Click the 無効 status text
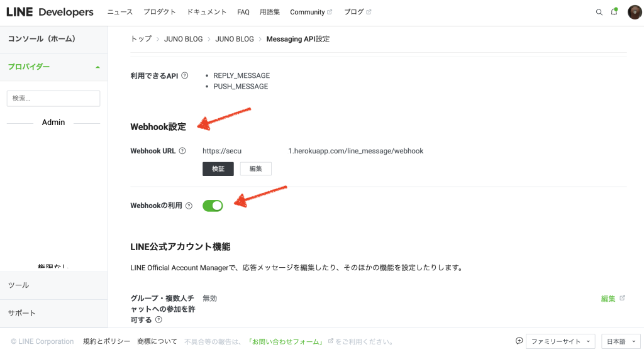 [210, 298]
